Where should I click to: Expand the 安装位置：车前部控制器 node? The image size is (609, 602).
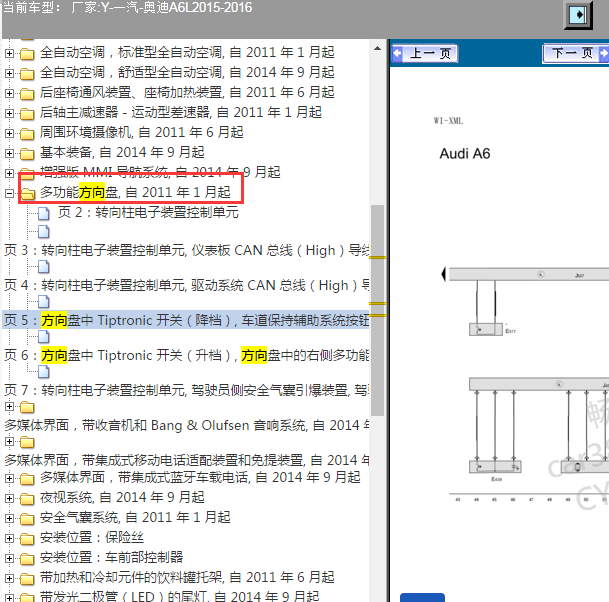(9, 559)
